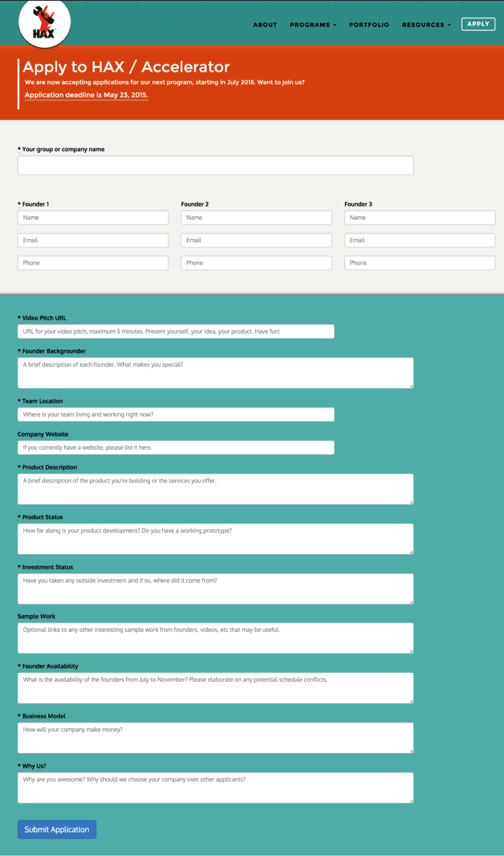Click Founder 3 Email field
The width and height of the screenshot is (504, 856).
[420, 240]
